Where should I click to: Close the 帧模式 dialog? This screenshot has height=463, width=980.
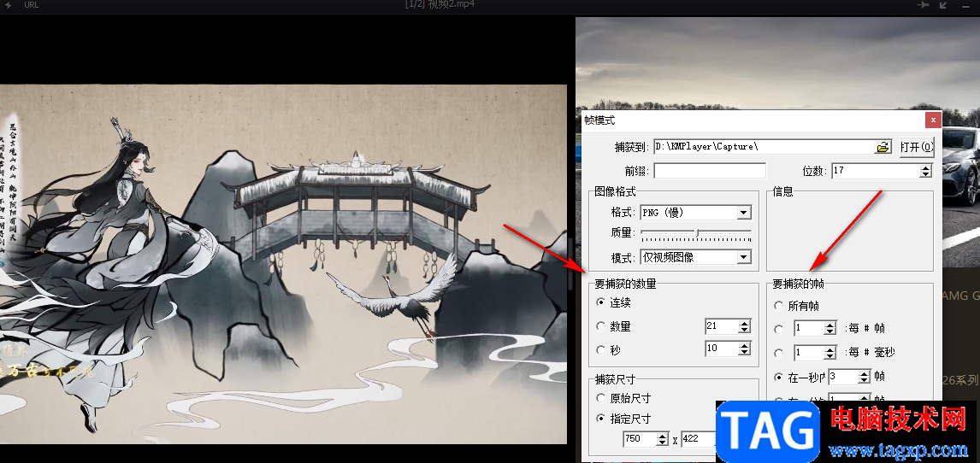coord(932,120)
